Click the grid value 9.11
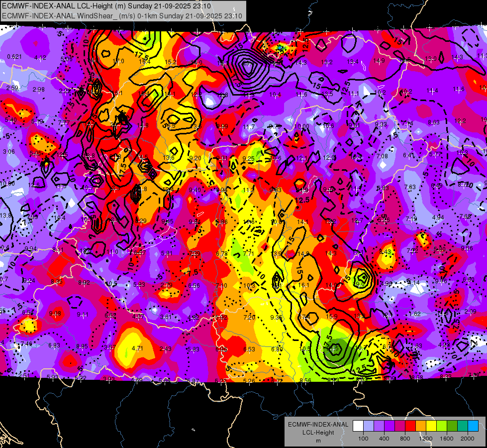 (83, 314)
